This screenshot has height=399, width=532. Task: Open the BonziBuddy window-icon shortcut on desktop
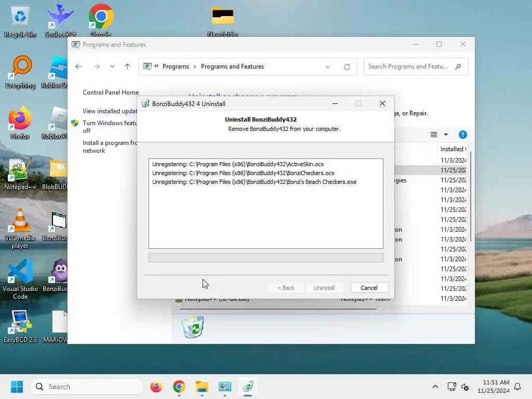pyautogui.click(x=56, y=225)
